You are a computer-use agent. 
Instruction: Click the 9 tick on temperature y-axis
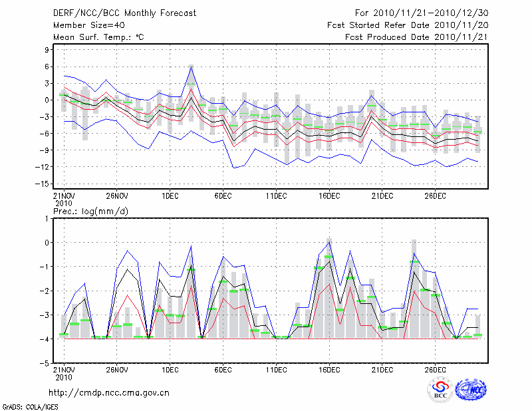(48, 50)
